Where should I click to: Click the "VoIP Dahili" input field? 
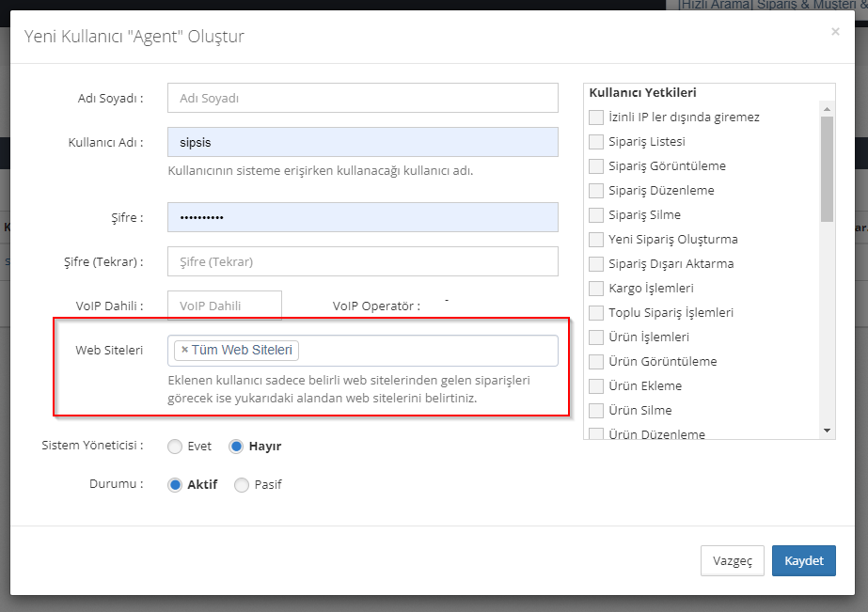coord(224,306)
